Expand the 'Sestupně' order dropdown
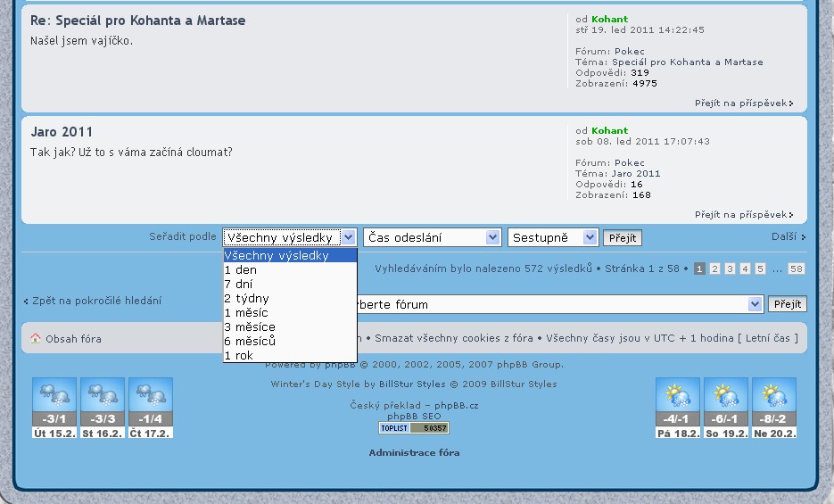Screen dimensions: 834x504 coord(552,237)
